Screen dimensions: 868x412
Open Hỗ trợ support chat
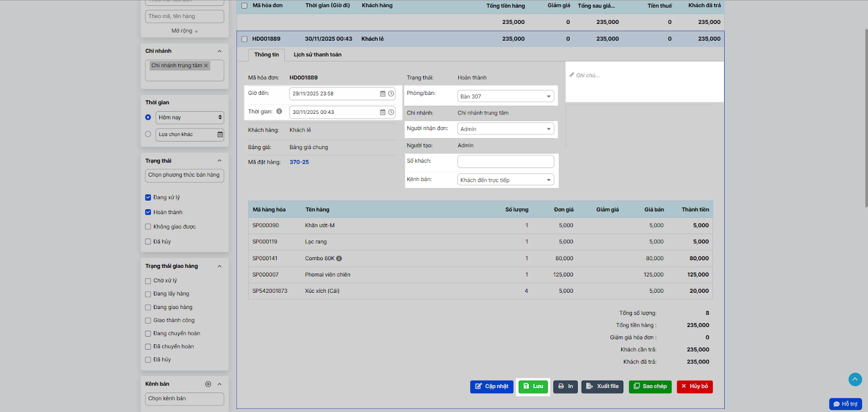coord(845,404)
